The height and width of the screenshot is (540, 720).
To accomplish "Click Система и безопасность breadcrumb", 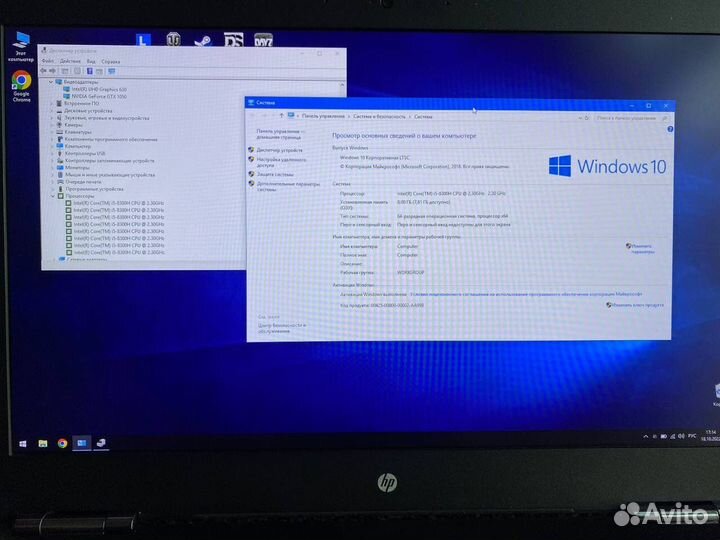I will tap(379, 117).
